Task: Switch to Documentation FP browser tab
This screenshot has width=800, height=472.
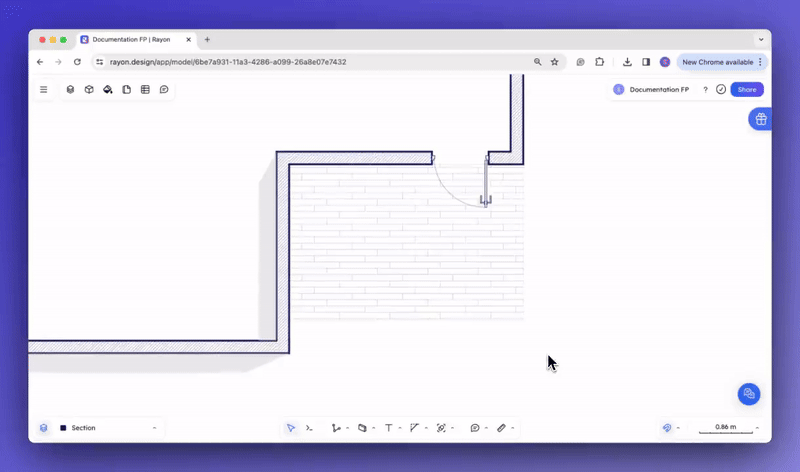Action: 130,39
